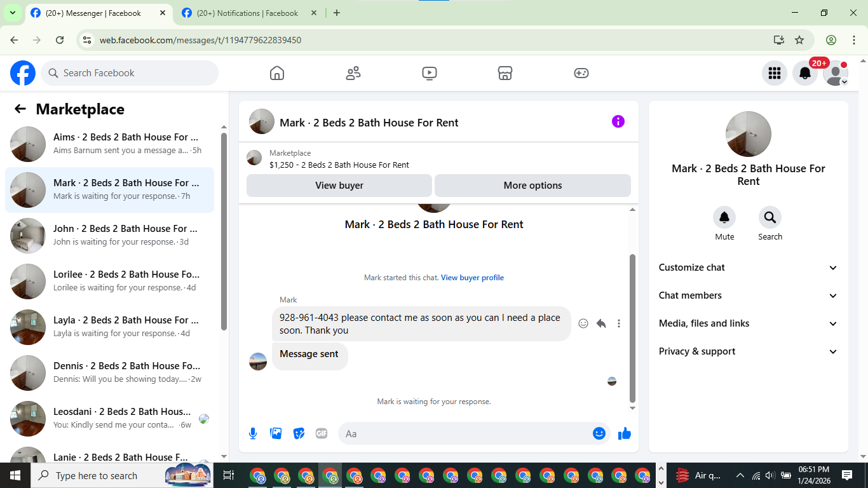Open Chrome tab search dropdown arrow
Viewport: 868px width, 488px height.
tap(12, 13)
